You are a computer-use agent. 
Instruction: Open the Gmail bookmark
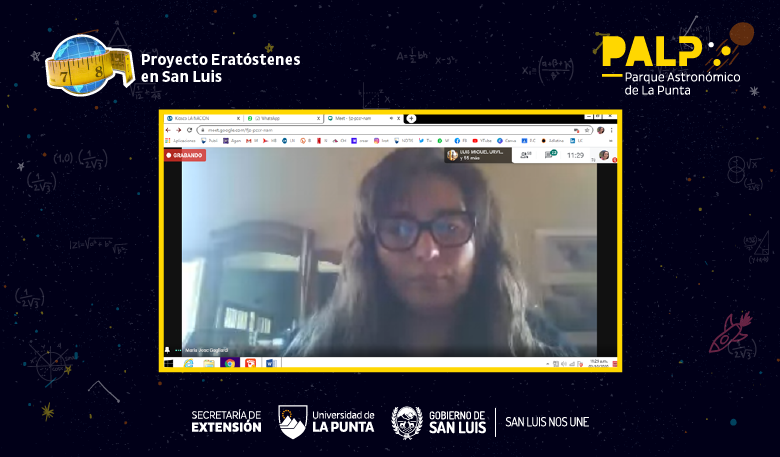[x=252, y=141]
